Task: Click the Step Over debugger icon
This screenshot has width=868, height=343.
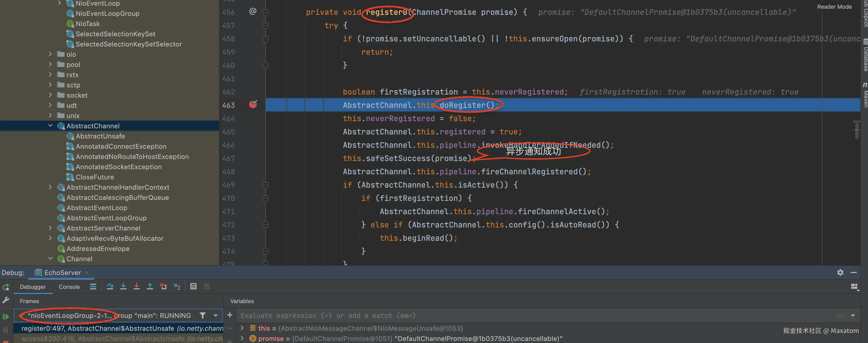Action: [x=110, y=287]
